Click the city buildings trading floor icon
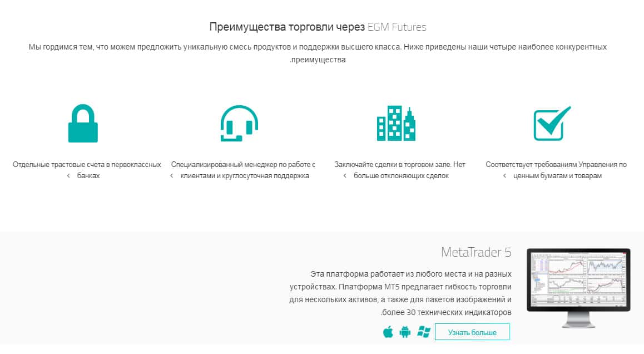This screenshot has height=354, width=644. pos(396,124)
